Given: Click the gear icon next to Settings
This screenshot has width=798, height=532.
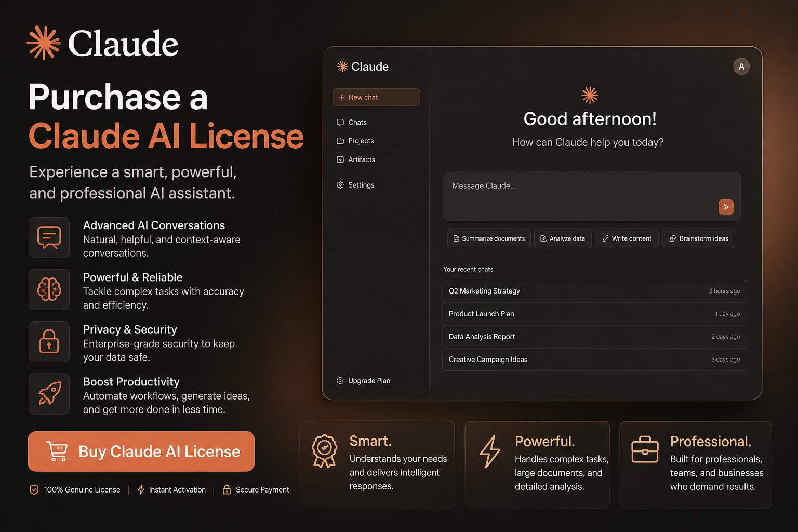Looking at the screenshot, I should [340, 185].
